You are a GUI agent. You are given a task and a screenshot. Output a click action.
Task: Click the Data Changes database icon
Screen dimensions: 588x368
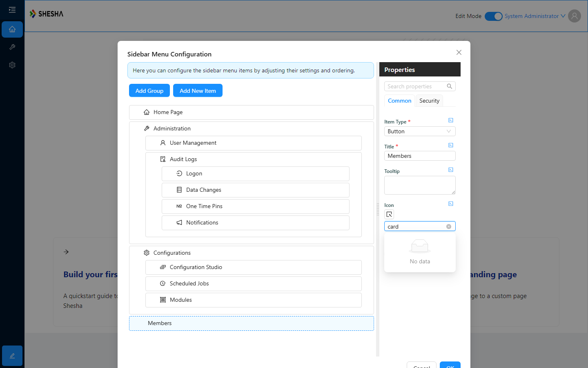tap(179, 190)
